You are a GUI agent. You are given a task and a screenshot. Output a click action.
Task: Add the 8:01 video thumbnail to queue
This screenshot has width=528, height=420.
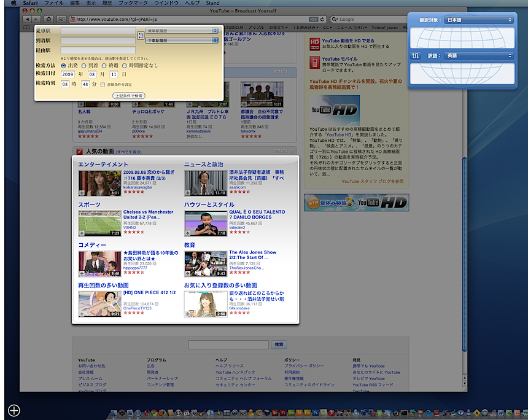point(82,193)
